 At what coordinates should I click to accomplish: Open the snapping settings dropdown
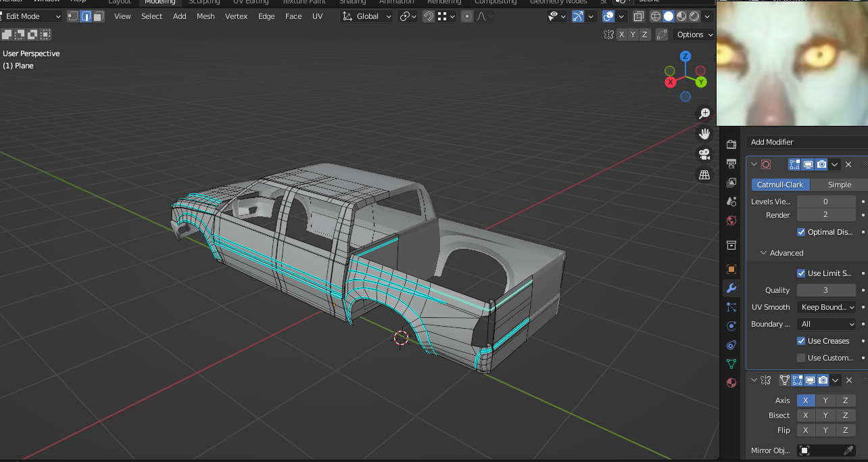tap(448, 16)
